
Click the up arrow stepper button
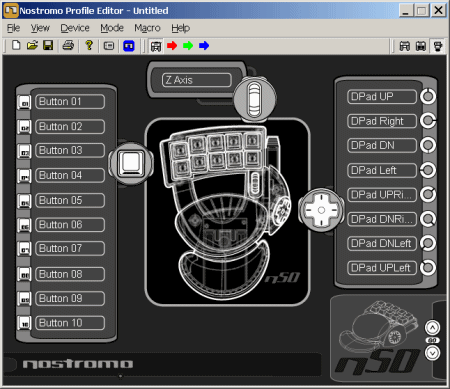(432, 328)
